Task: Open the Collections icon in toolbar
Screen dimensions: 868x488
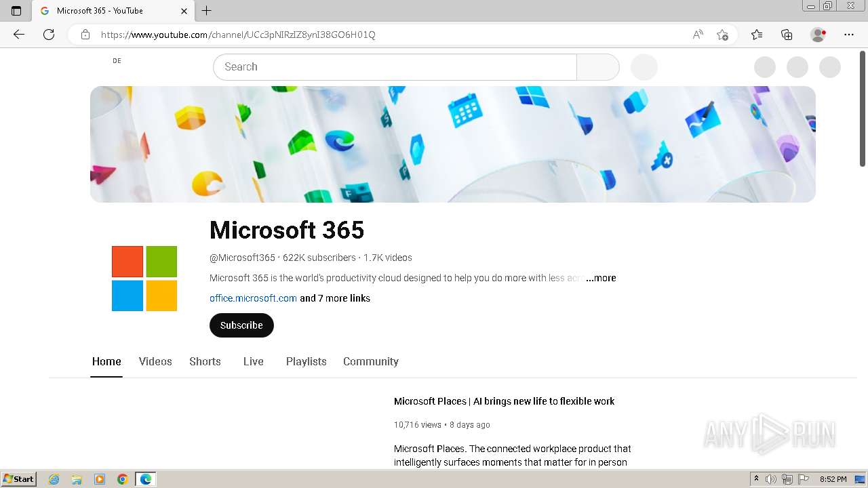Action: click(787, 35)
